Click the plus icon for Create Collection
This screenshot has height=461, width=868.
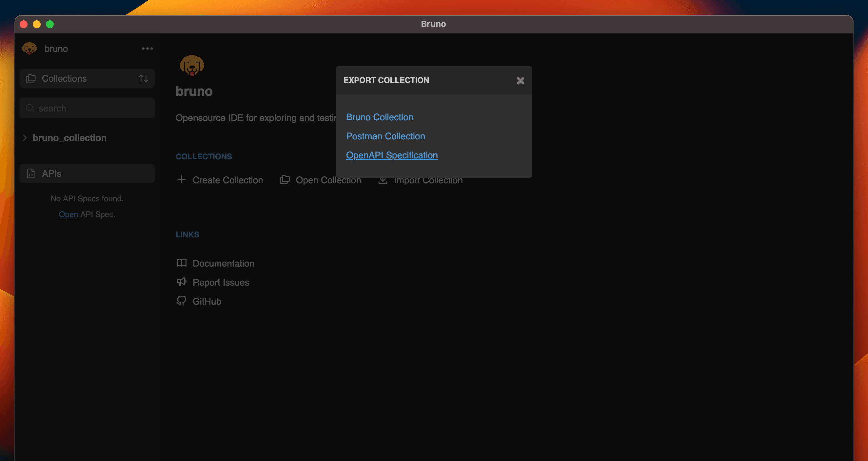(x=181, y=179)
